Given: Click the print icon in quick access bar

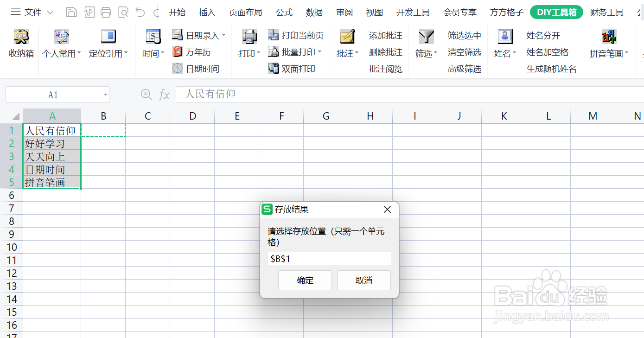Looking at the screenshot, I should (x=106, y=13).
